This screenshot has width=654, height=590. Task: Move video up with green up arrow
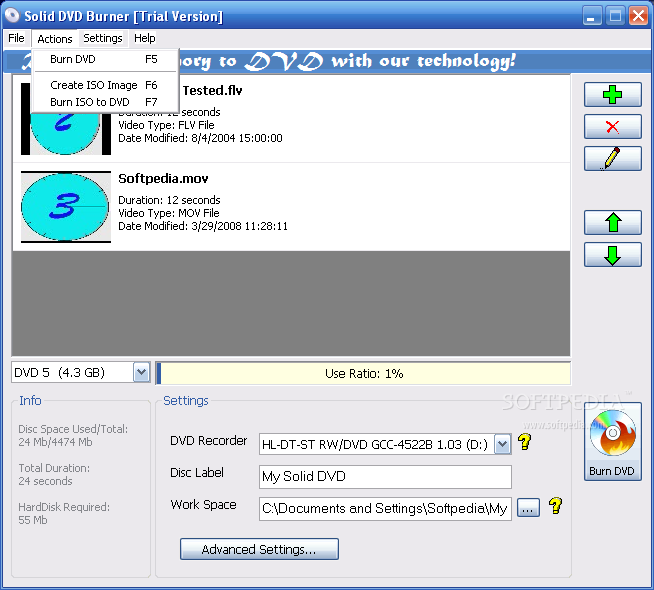pos(612,223)
